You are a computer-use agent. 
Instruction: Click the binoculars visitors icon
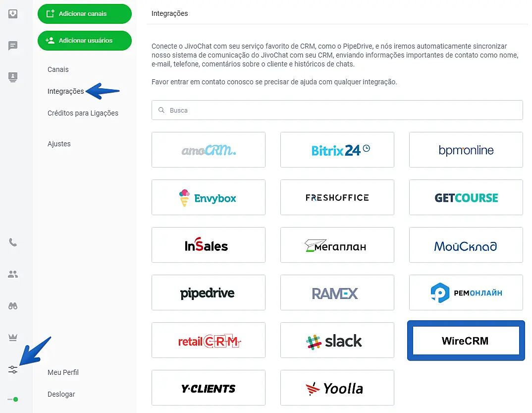tap(13, 305)
